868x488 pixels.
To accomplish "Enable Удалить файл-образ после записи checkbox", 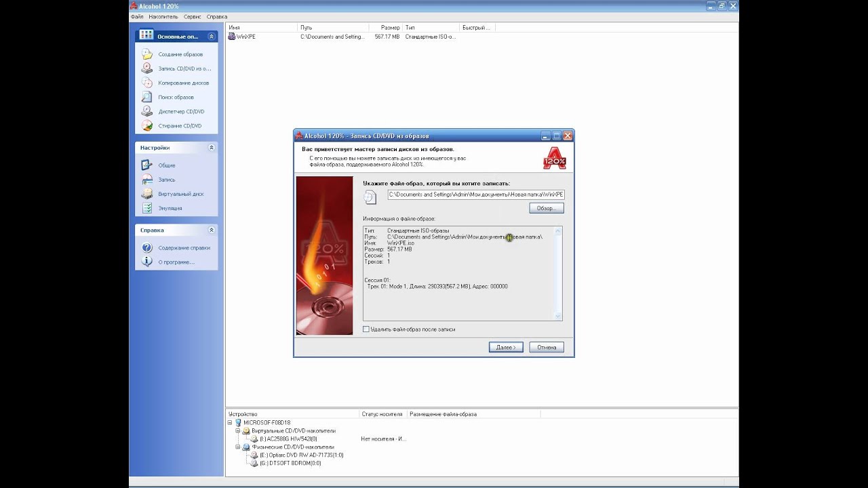I will (366, 329).
